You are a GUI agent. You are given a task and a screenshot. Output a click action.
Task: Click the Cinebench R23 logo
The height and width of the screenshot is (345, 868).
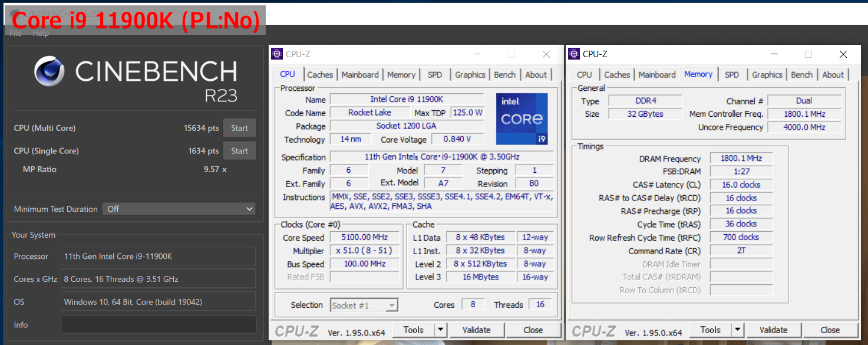[136, 78]
